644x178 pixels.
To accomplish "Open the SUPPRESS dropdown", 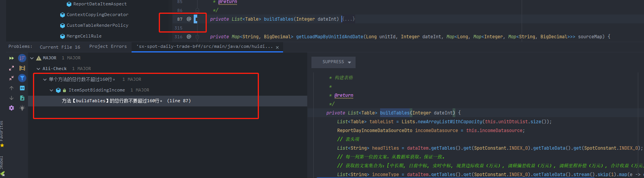I will (333, 62).
